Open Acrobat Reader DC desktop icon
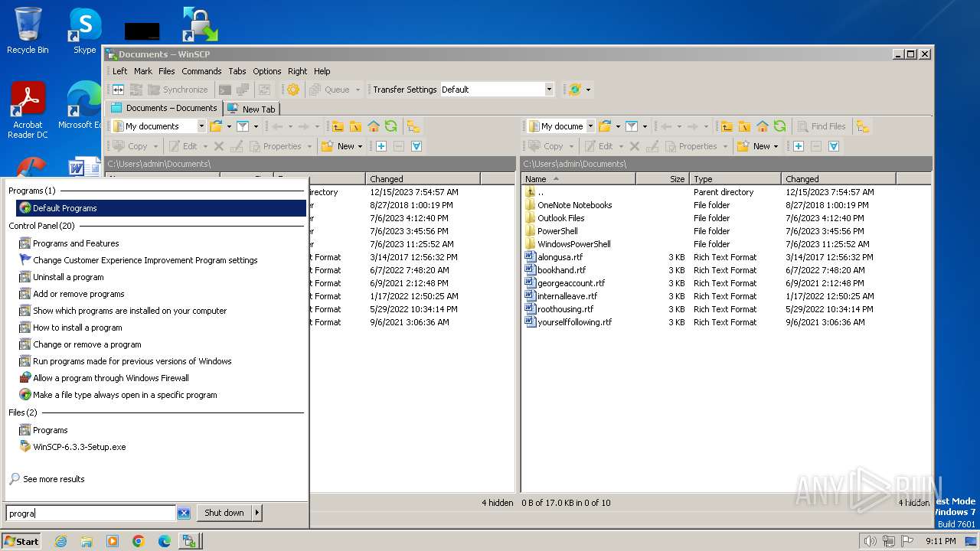Screen dimensions: 980x551 [x=28, y=111]
